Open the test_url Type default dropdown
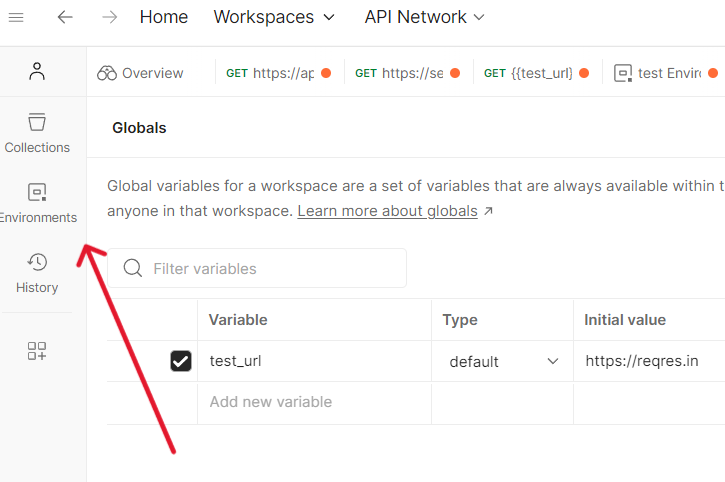Image resolution: width=725 pixels, height=482 pixels. tap(503, 361)
